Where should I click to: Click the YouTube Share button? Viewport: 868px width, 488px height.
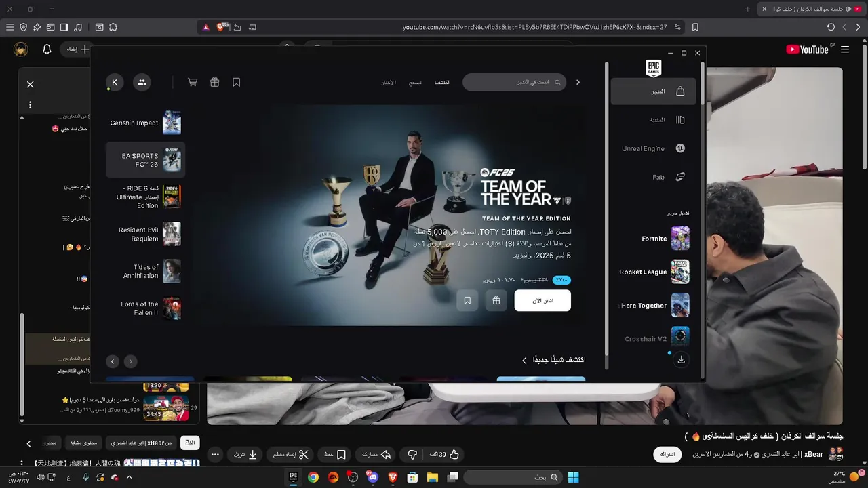376,454
